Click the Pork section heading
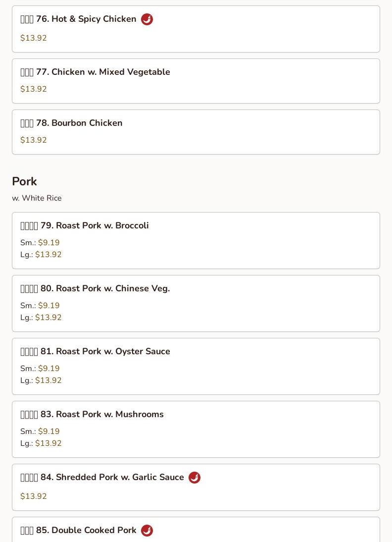 24,181
